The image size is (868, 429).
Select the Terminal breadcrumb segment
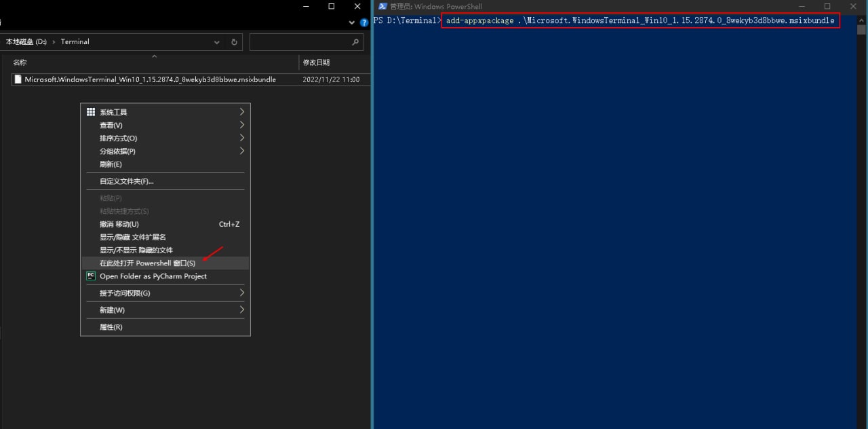(75, 42)
